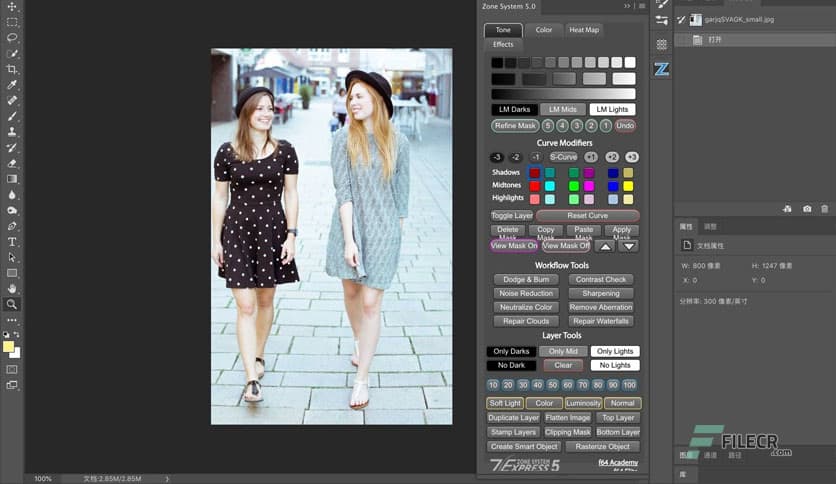Select the Rectangle shape tool
This screenshot has height=484, width=836.
point(12,273)
